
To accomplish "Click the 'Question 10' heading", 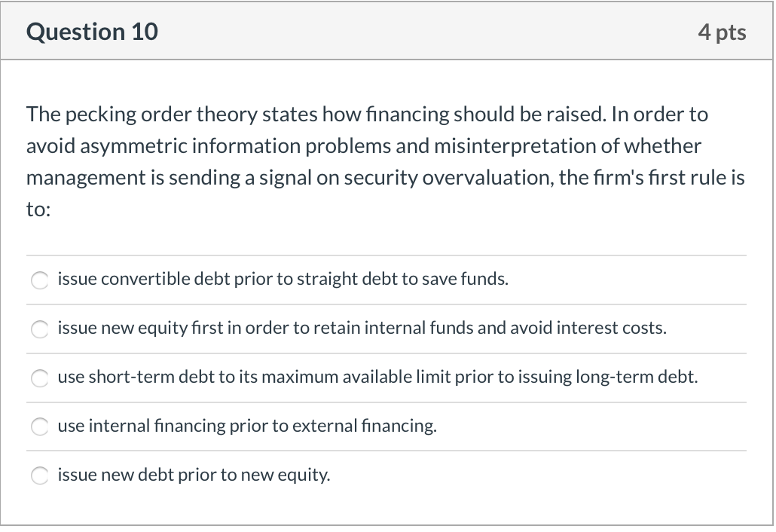I will pyautogui.click(x=92, y=32).
